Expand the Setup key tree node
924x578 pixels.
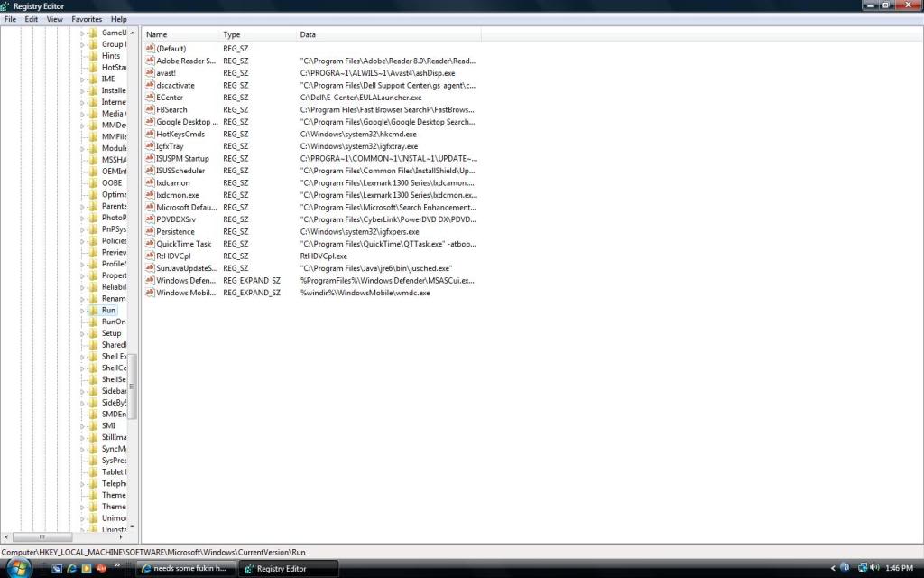[82, 333]
